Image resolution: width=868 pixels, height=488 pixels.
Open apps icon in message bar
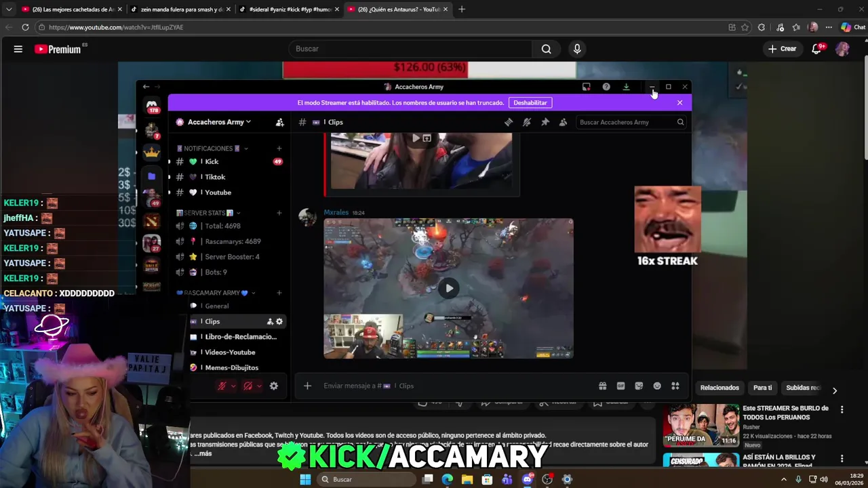click(675, 386)
